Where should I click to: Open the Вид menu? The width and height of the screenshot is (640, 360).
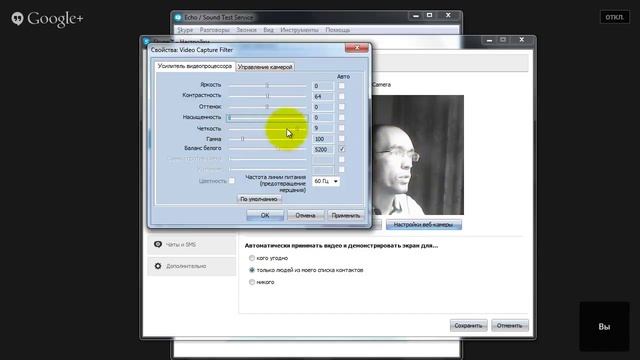[268, 30]
